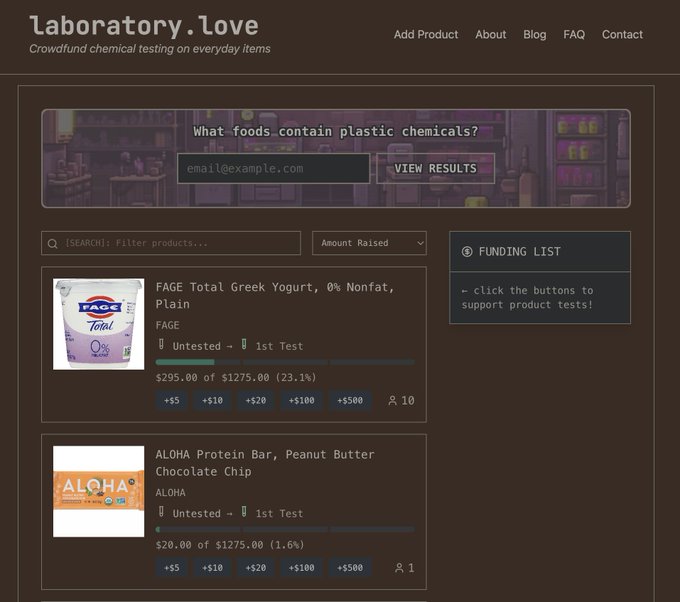This screenshot has width=680, height=602.
Task: Click the Untested test tube icon for ALOHA
Action: pos(161,512)
